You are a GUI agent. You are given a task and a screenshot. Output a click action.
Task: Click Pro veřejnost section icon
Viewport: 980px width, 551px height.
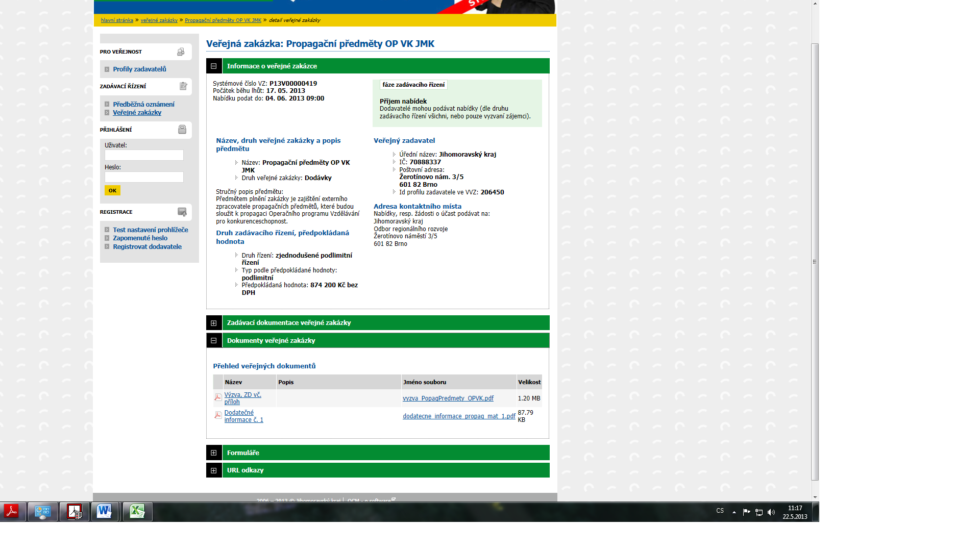(181, 52)
